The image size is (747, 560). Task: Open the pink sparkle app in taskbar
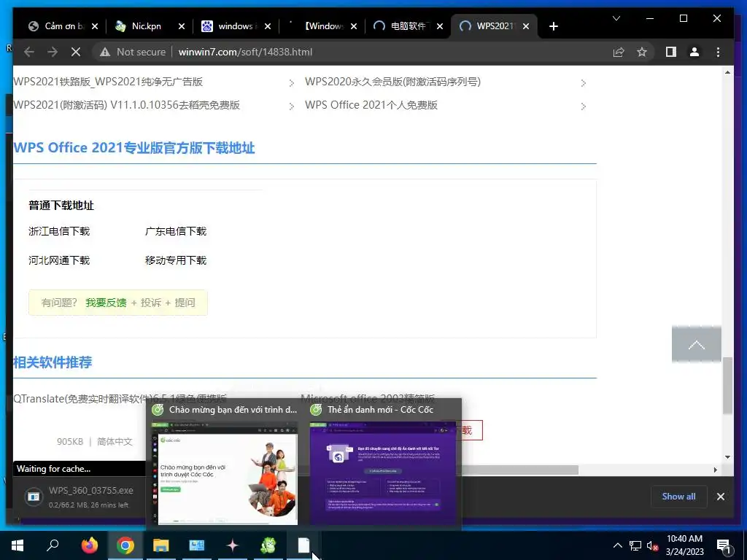tap(233, 545)
